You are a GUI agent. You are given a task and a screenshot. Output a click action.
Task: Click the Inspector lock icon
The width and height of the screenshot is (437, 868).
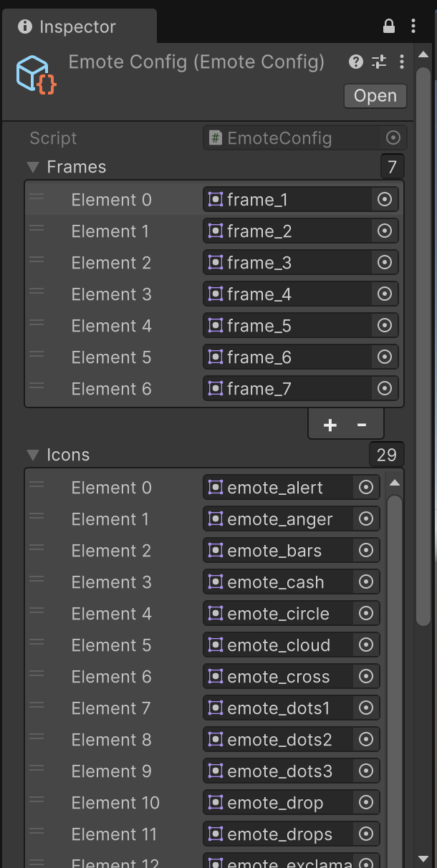[389, 26]
